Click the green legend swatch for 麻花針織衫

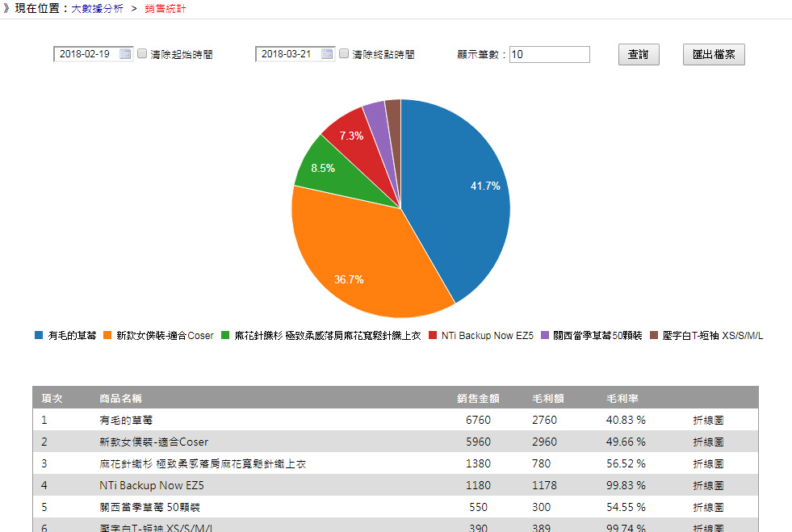pos(225,335)
